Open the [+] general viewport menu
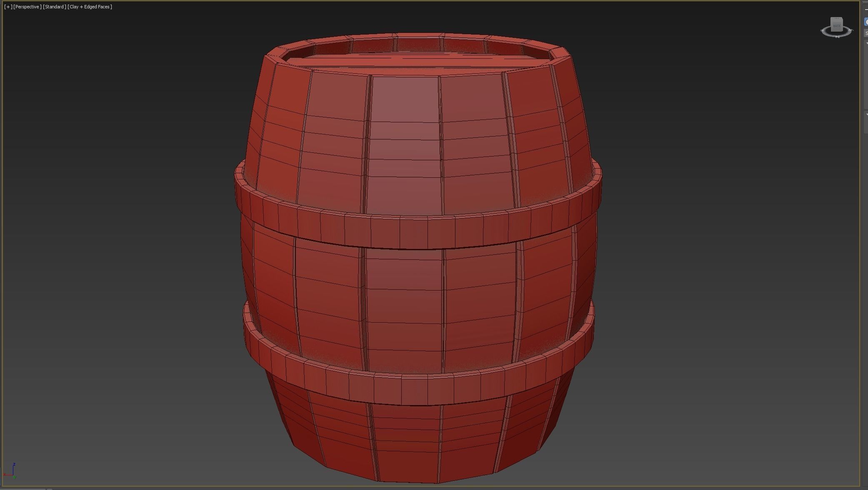This screenshot has height=490, width=868. 8,7
